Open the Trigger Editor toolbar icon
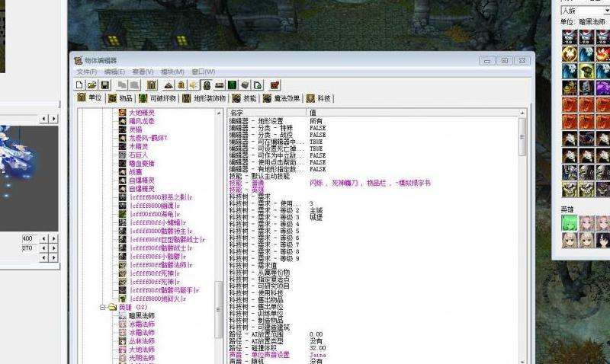 pyautogui.click(x=181, y=85)
